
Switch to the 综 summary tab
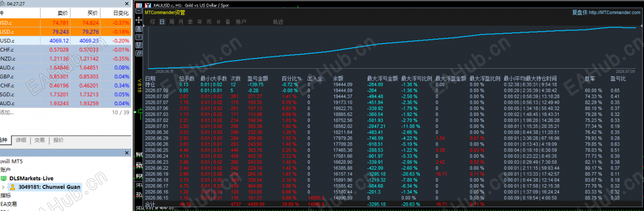(x=153, y=22)
